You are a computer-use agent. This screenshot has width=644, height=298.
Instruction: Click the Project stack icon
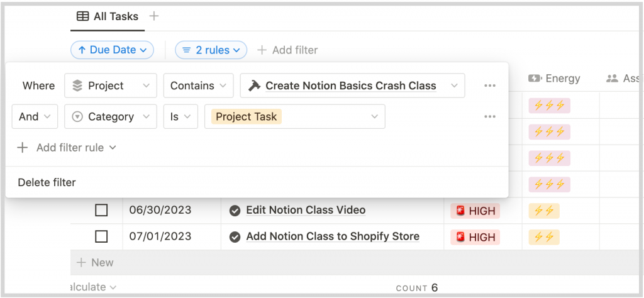77,86
